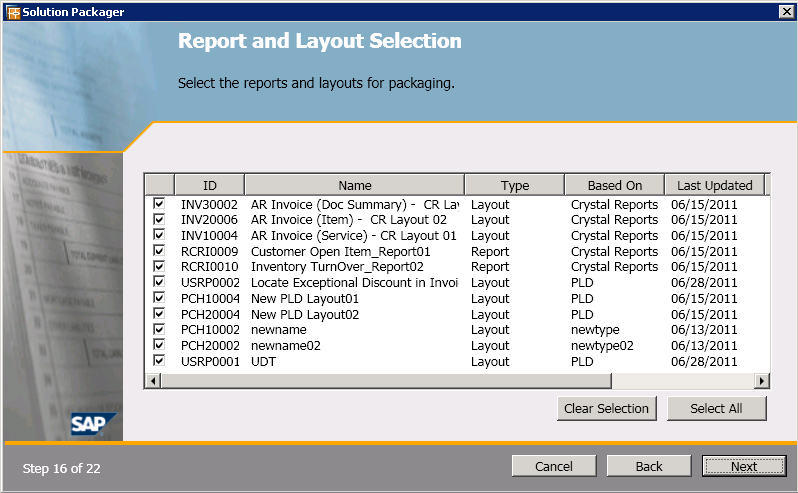Viewport: 798px width, 493px height.
Task: Uncheck the INV30002 row checkbox
Action: pos(159,204)
